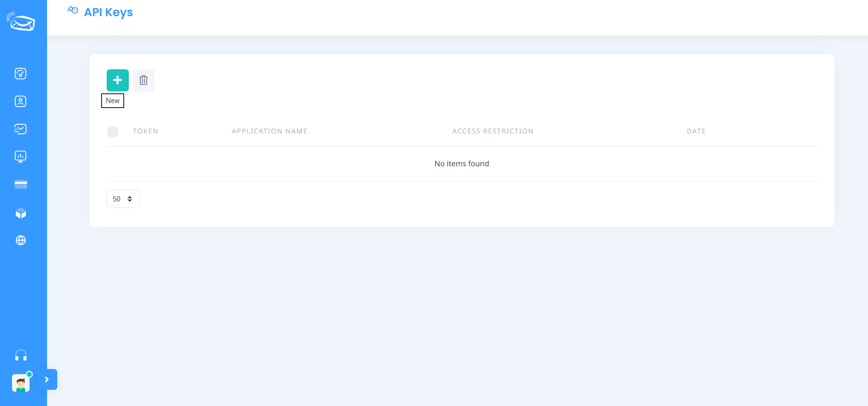The width and height of the screenshot is (868, 406).
Task: Expand sidebar with the arrow button
Action: 47,380
